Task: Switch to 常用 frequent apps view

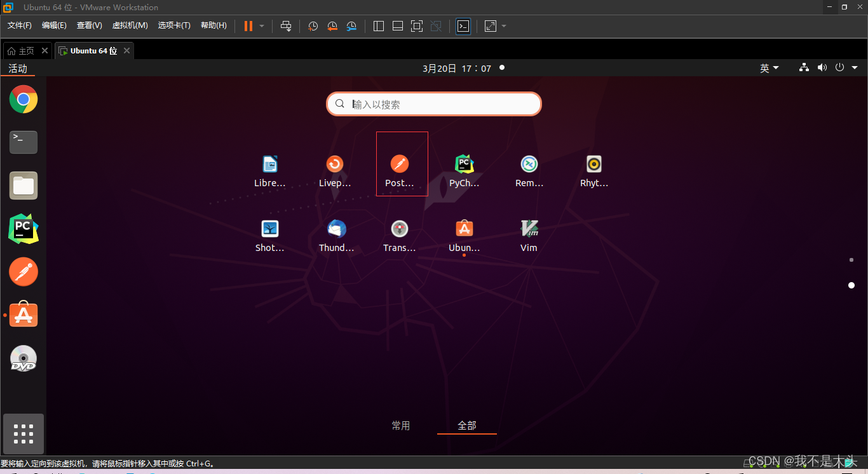Action: [401, 426]
